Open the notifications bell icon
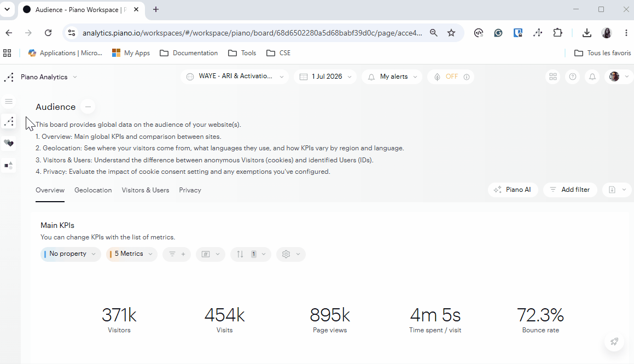 (592, 77)
